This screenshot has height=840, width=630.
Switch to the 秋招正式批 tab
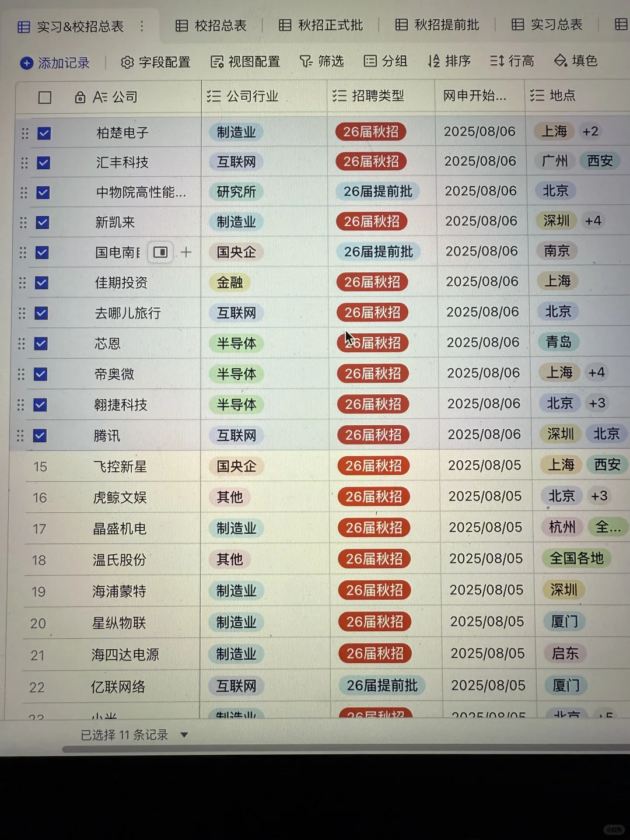click(x=321, y=25)
